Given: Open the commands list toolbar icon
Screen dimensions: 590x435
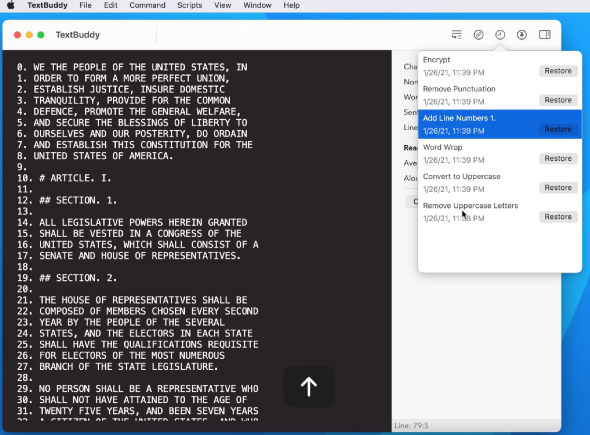Looking at the screenshot, I should pyautogui.click(x=456, y=35).
